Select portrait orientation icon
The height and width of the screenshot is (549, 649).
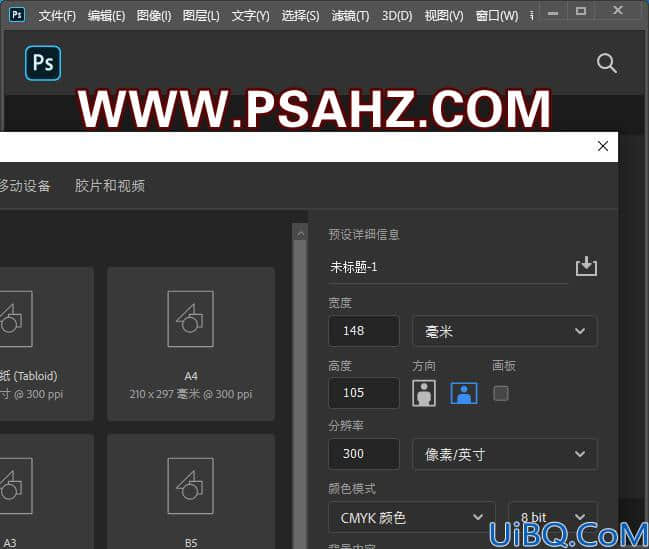coord(424,393)
